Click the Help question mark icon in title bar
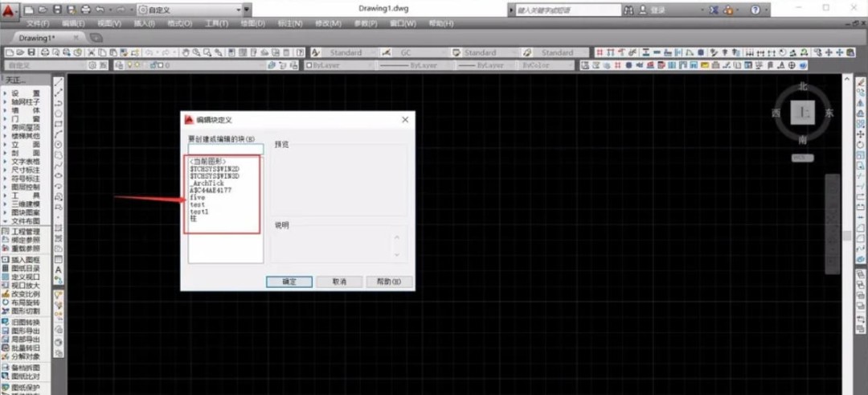Screen dimensions: 868x395 coord(755,10)
